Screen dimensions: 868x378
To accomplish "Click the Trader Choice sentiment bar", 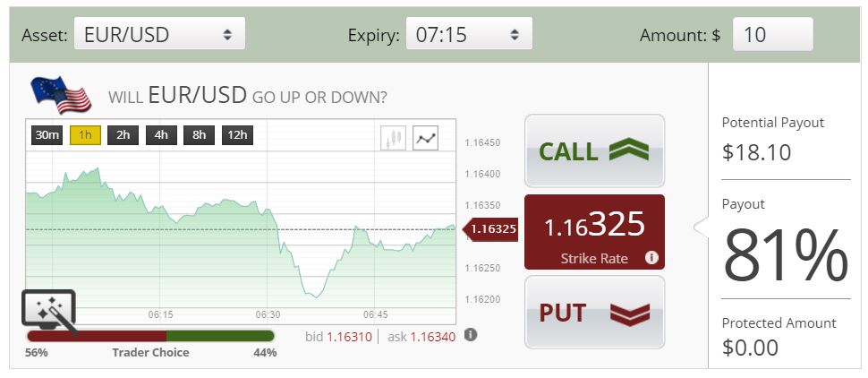I will click(x=150, y=336).
